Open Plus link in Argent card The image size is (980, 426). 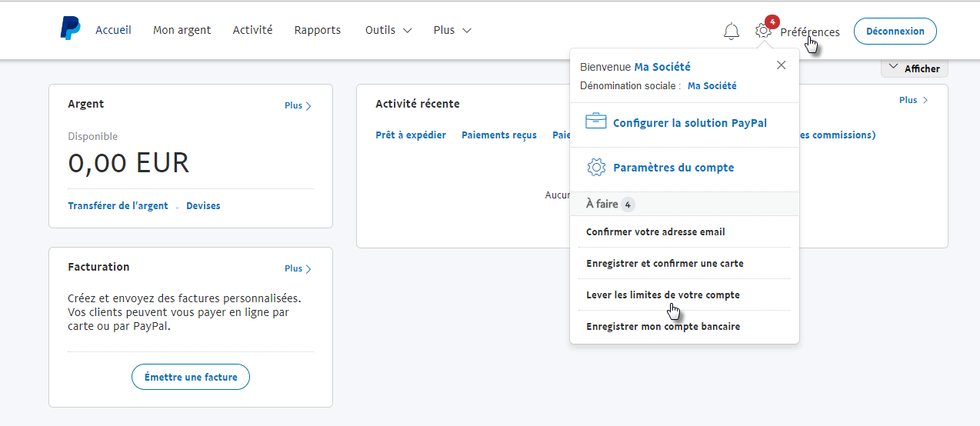pyautogui.click(x=298, y=106)
